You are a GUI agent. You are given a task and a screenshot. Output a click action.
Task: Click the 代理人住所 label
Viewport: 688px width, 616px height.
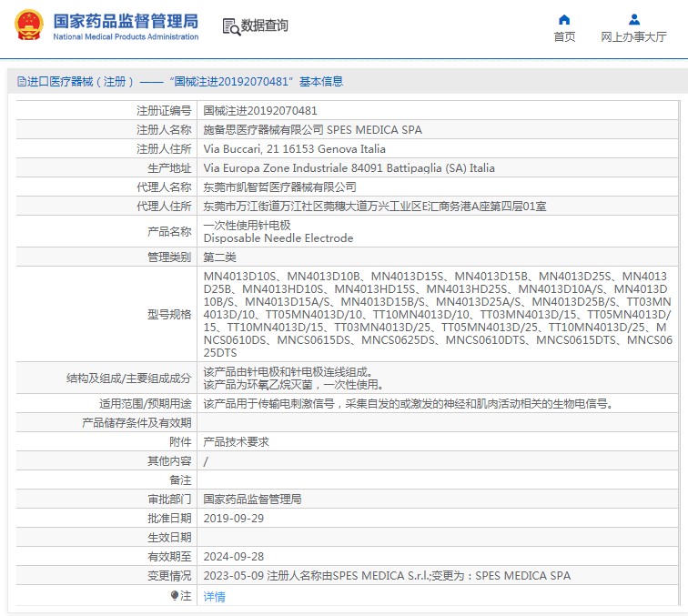[x=164, y=207]
